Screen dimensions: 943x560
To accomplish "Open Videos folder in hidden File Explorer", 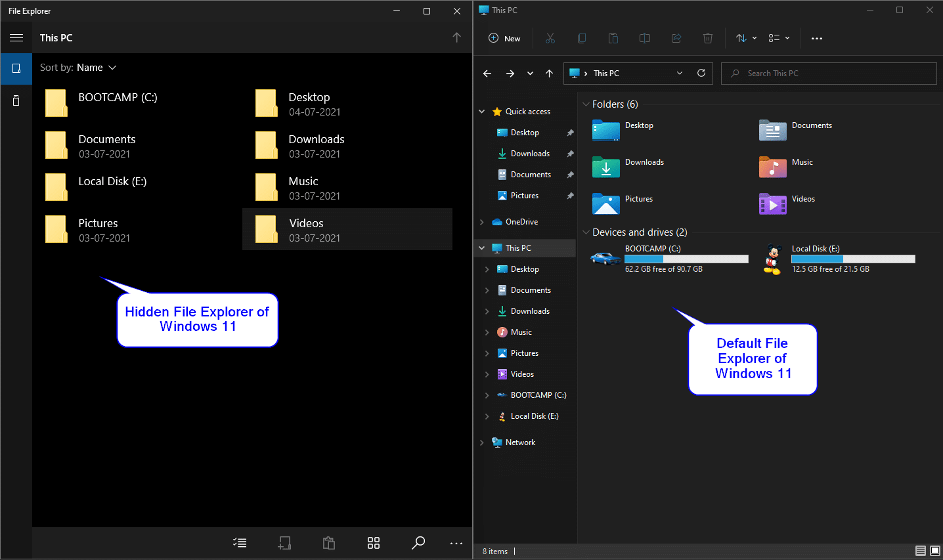I will [x=347, y=229].
